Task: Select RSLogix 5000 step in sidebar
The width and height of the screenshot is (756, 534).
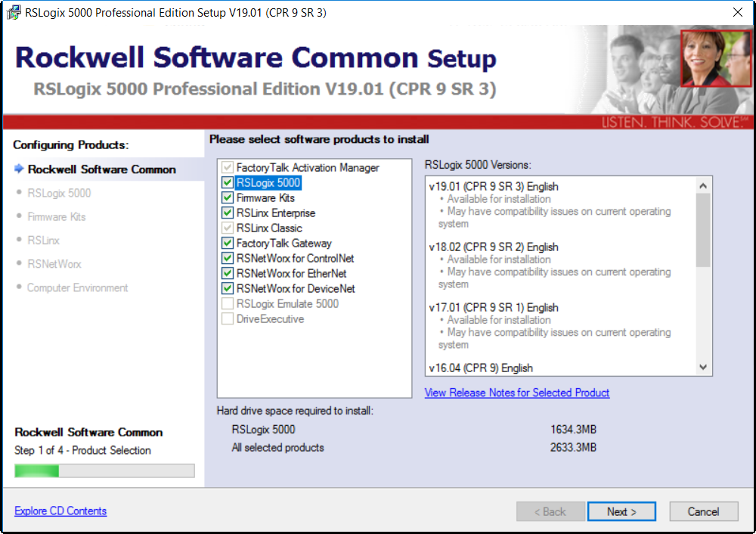Action: [59, 193]
